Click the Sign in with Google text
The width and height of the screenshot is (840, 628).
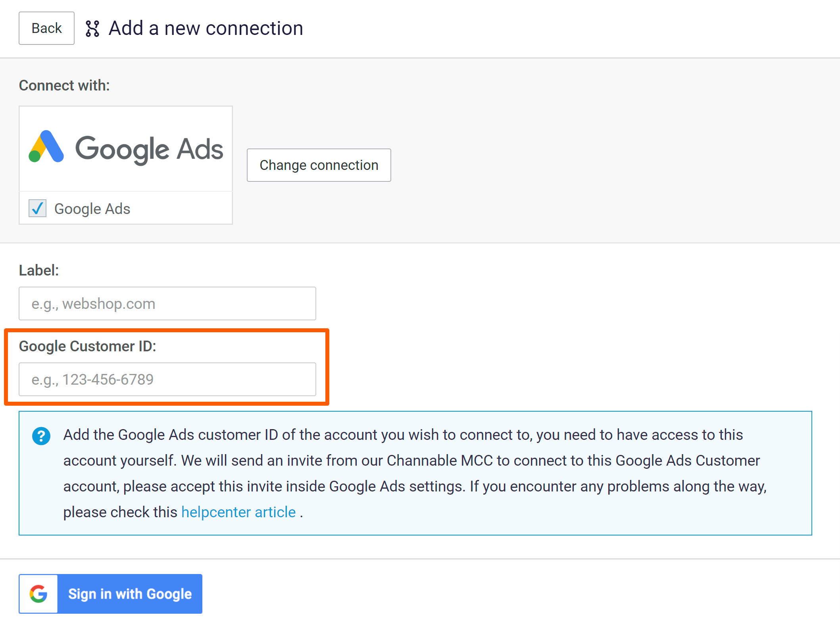[130, 594]
